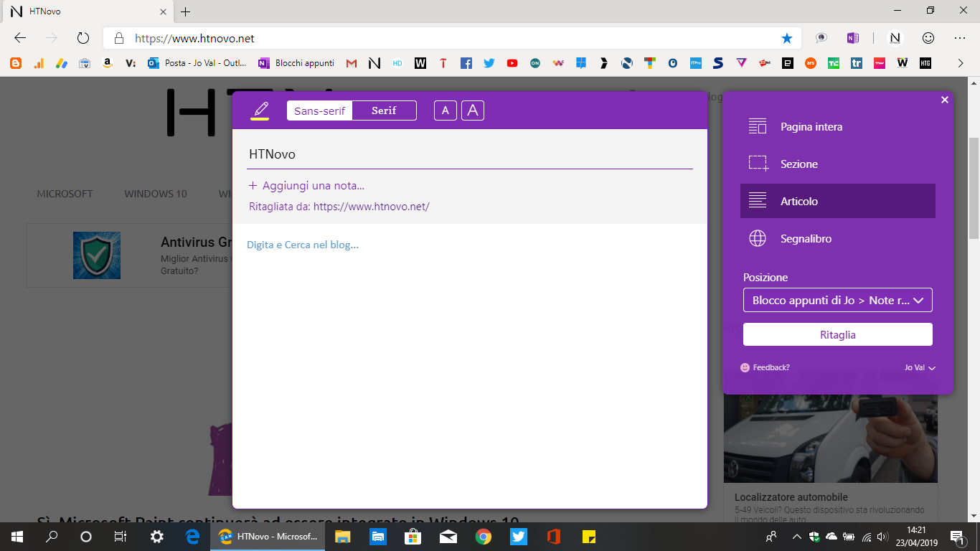The height and width of the screenshot is (551, 980).
Task: Open the Facebook bookmark
Action: tap(466, 63)
